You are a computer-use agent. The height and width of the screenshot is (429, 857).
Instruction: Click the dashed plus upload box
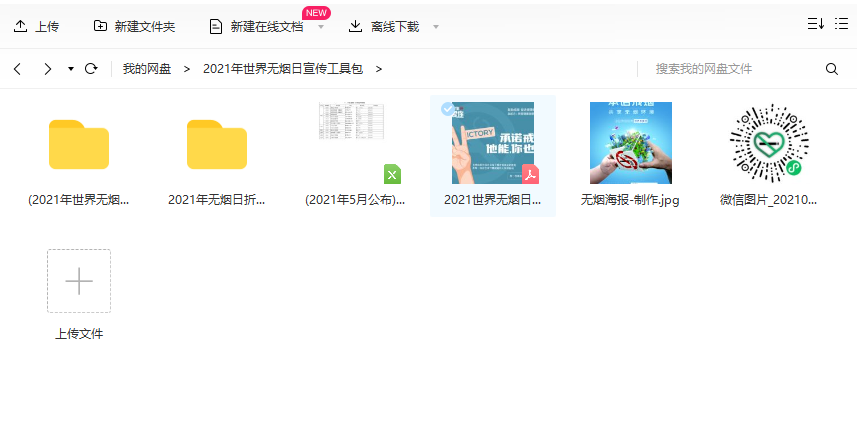[x=79, y=281]
